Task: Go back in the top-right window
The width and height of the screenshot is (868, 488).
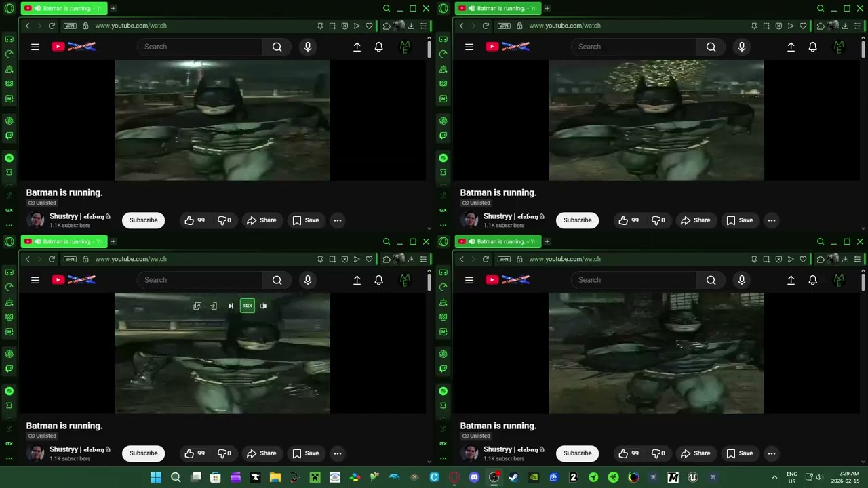Action: pyautogui.click(x=461, y=26)
